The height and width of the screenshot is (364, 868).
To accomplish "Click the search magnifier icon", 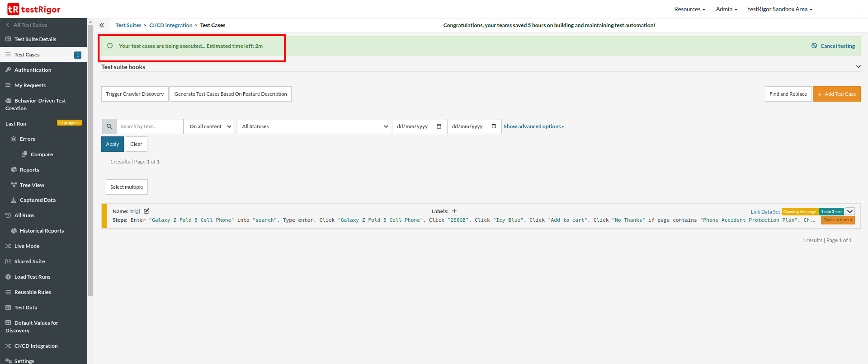I will point(109,126).
